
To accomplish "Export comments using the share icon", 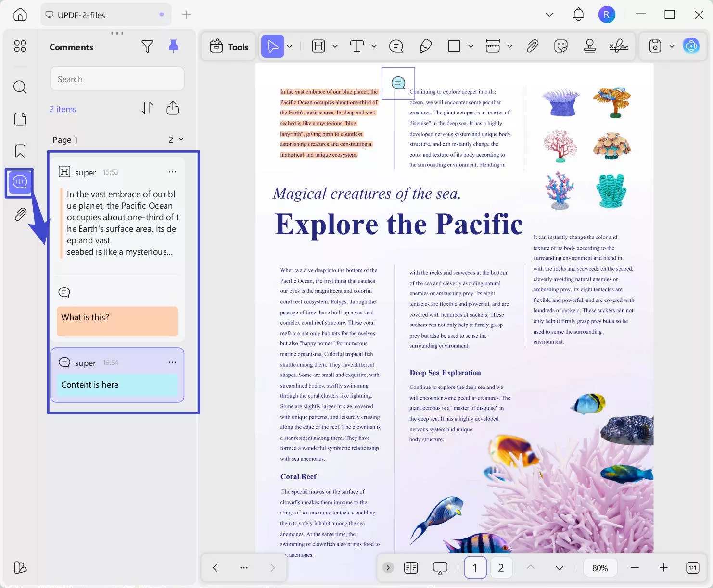I will coord(173,108).
